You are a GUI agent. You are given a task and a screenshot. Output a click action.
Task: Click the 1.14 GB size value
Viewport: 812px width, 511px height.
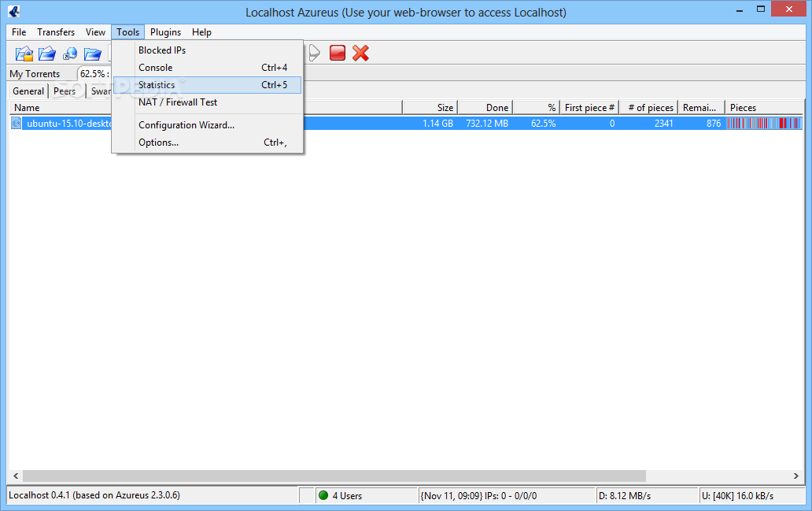point(437,124)
